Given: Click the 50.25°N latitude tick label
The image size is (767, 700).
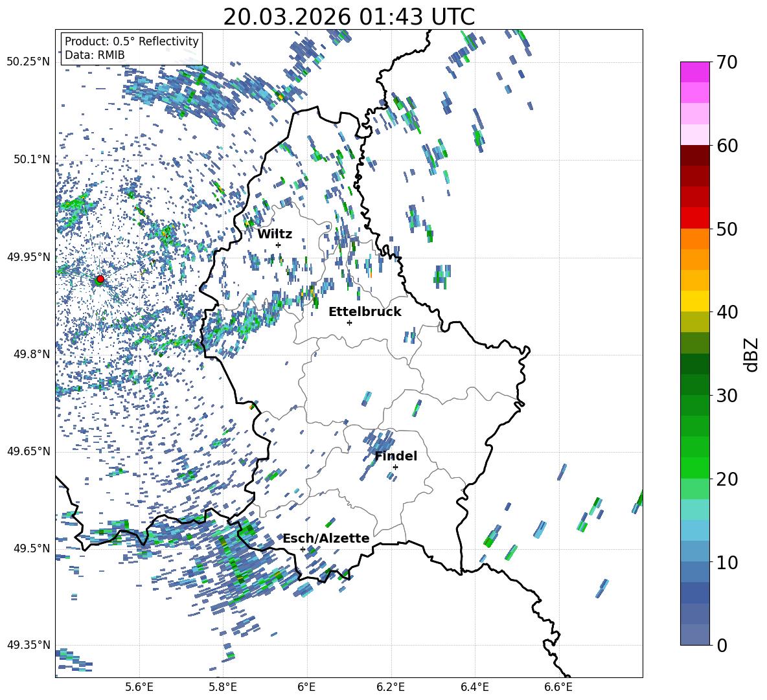Looking at the screenshot, I should click(29, 62).
